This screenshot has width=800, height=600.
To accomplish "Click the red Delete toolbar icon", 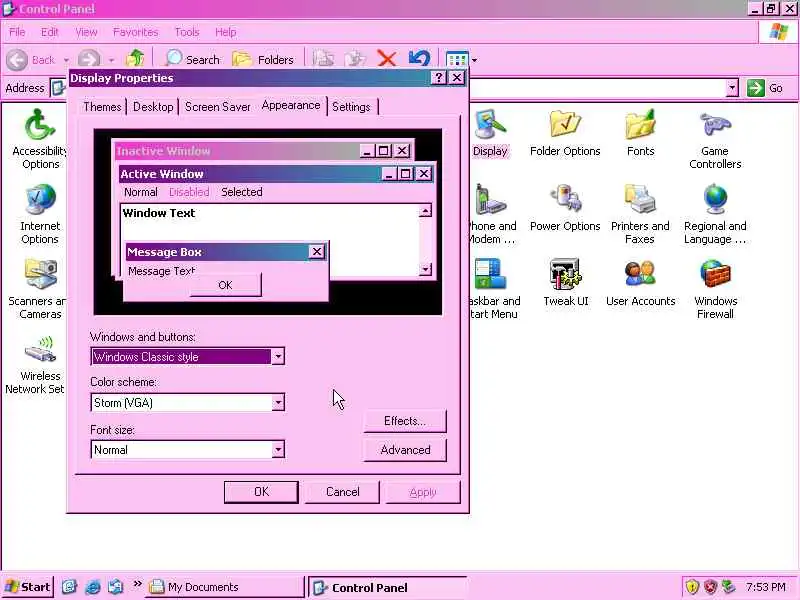I will (x=387, y=59).
